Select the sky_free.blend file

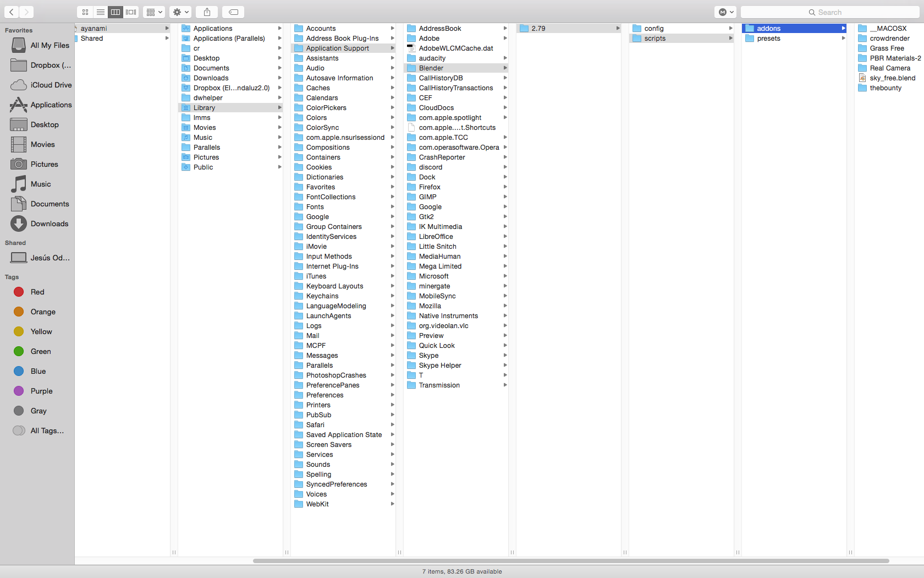[x=889, y=78]
